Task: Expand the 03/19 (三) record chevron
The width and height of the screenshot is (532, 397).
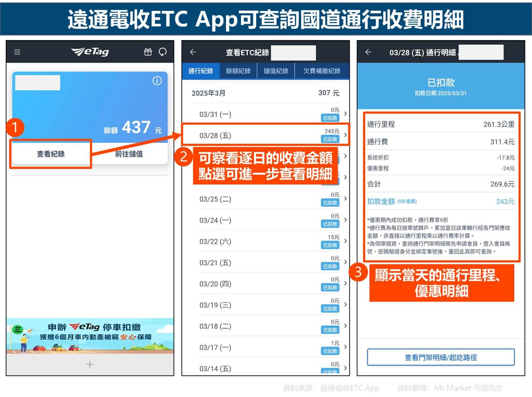Action: [x=345, y=304]
